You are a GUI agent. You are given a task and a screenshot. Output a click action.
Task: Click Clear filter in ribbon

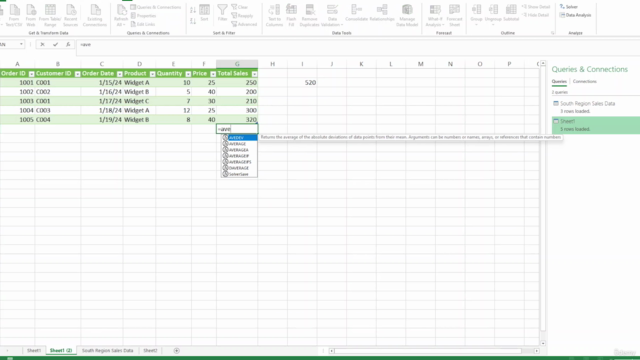point(240,7)
